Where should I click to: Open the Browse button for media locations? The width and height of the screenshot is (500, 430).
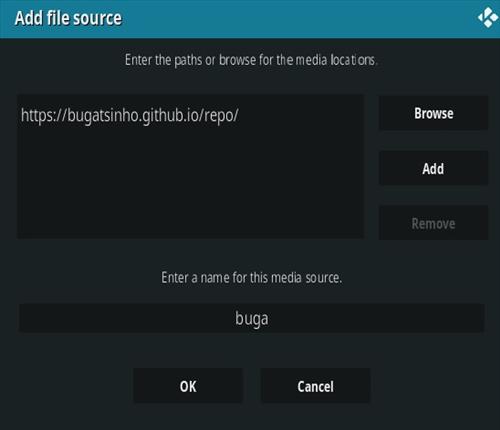tap(433, 113)
